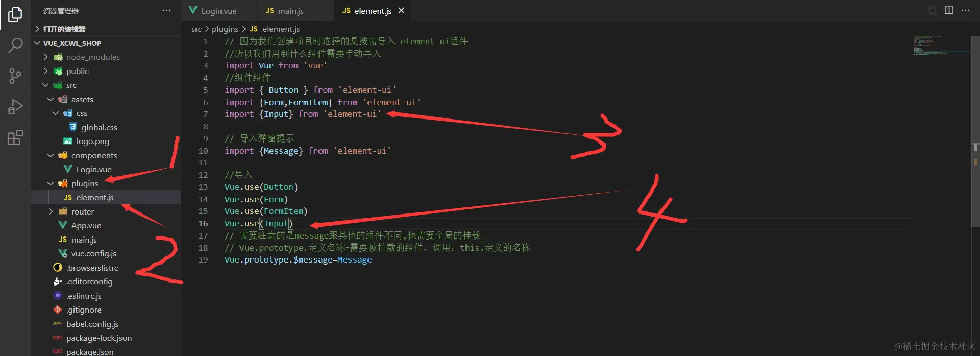Expand the public folder
The width and height of the screenshot is (980, 356).
(106, 72)
